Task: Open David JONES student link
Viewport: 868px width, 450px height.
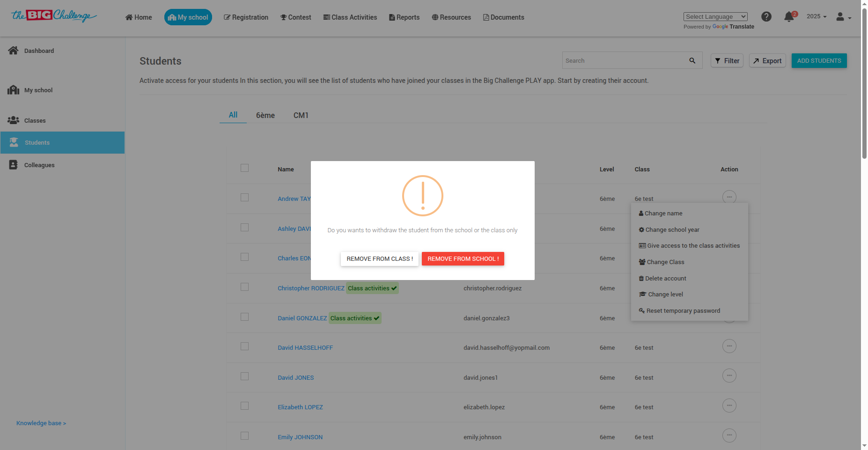Action: 296,377
